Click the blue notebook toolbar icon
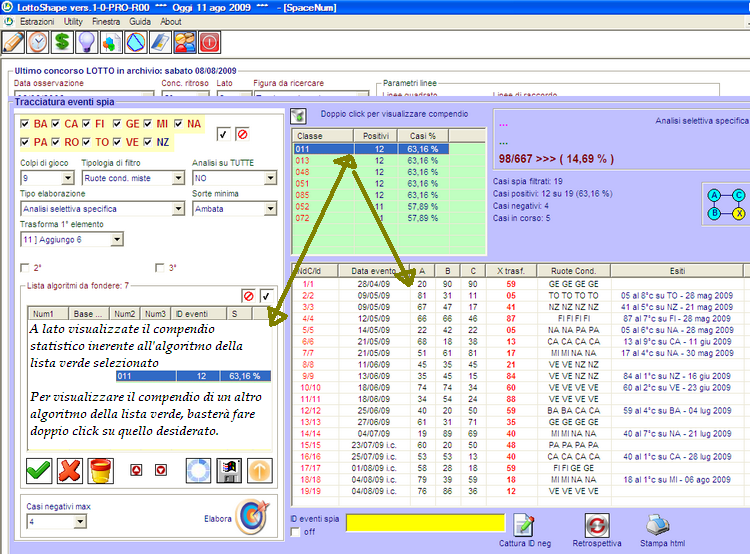This screenshot has height=554, width=750. click(160, 43)
